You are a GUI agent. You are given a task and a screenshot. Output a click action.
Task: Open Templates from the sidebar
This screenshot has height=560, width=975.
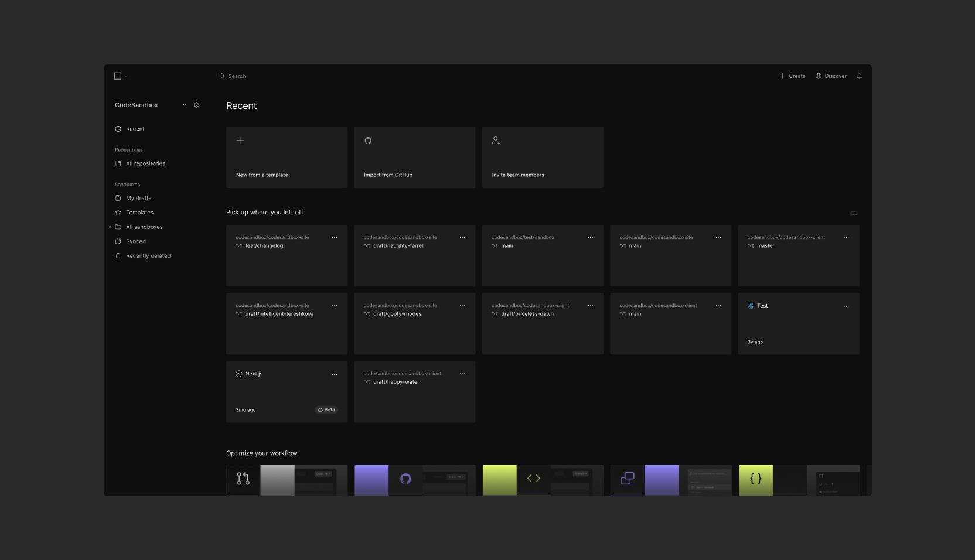139,212
